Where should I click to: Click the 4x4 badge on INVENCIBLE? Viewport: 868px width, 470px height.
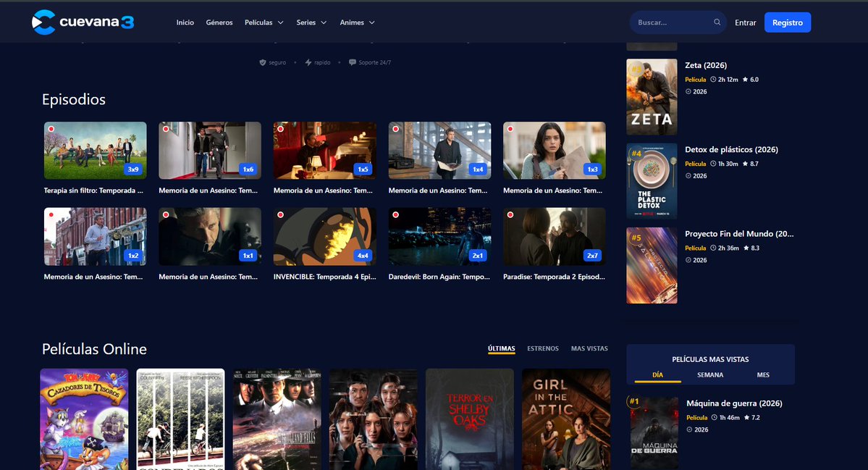coord(363,256)
